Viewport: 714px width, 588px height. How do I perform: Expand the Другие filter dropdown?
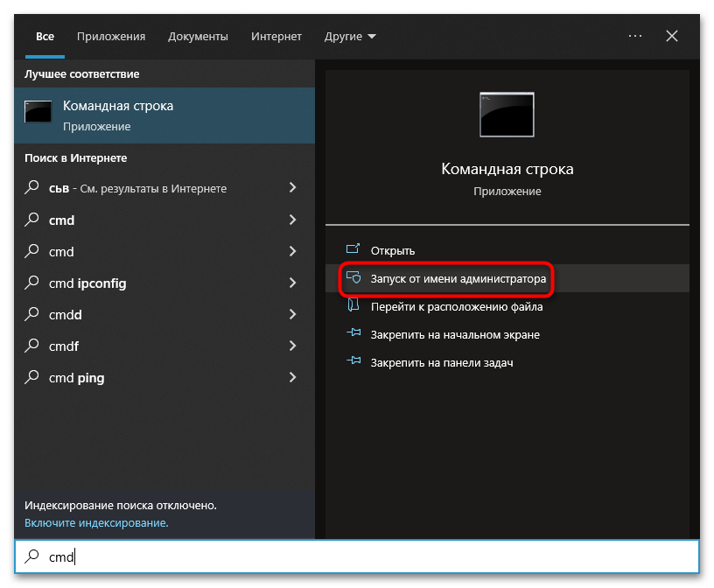tap(350, 37)
